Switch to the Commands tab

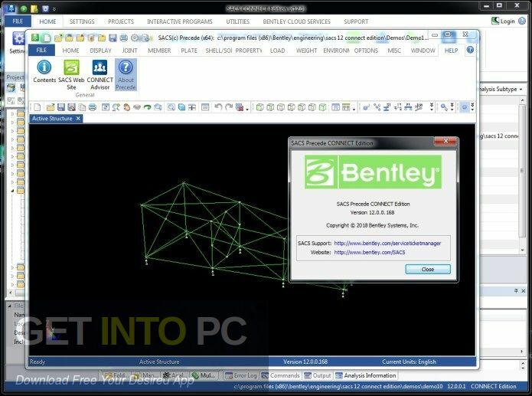click(281, 375)
